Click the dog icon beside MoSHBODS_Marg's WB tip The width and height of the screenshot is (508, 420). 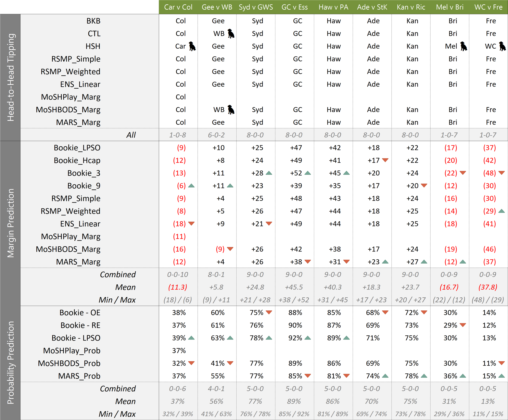(231, 110)
